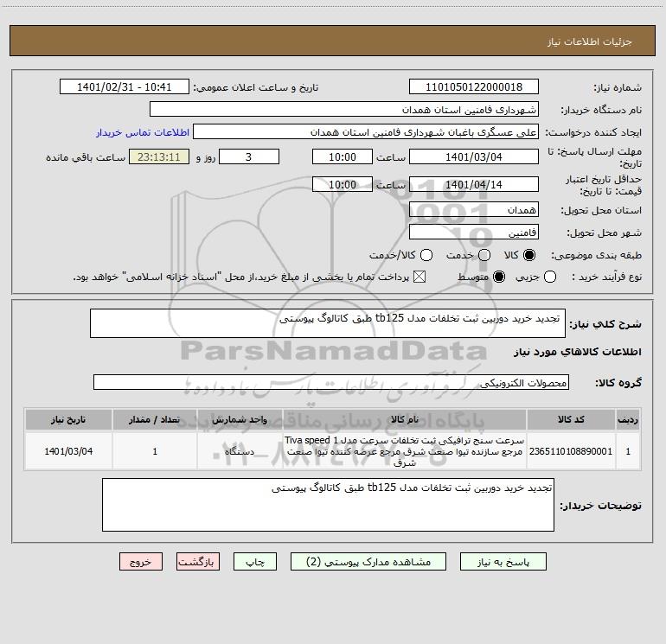
Task: Click the buyer organization name field
Action: click(x=344, y=109)
